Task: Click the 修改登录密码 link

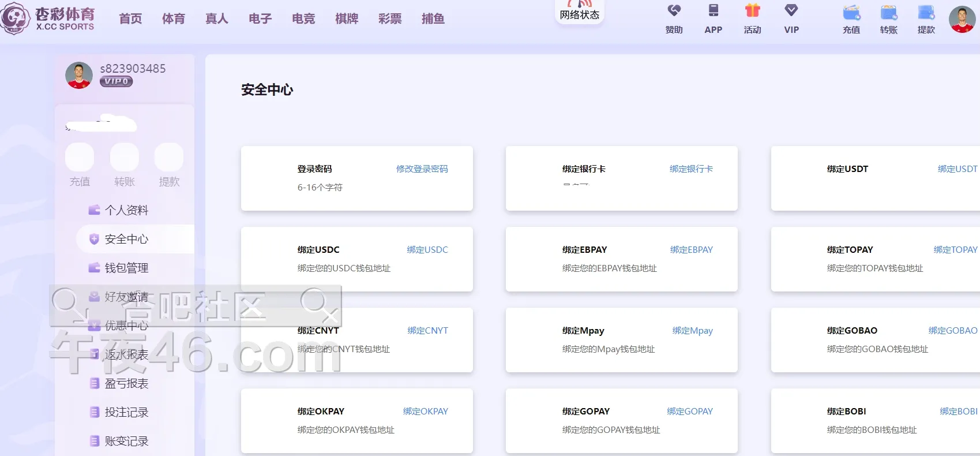Action: point(422,169)
